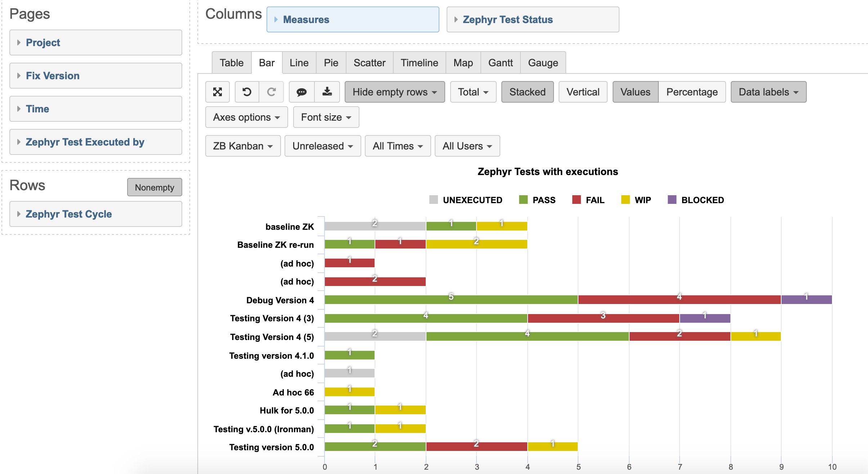This screenshot has height=474, width=868.
Task: Open the Axes options menu
Action: click(x=246, y=117)
